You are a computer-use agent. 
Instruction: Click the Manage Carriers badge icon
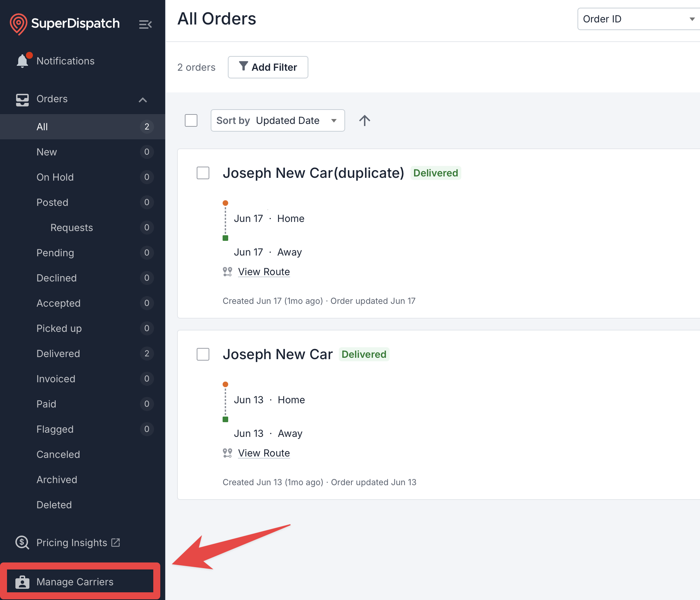coord(22,581)
